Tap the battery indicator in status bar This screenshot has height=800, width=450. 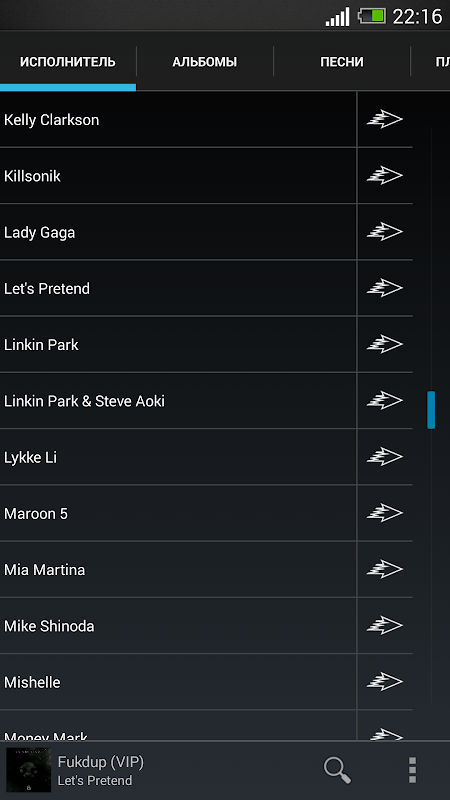(x=371, y=16)
